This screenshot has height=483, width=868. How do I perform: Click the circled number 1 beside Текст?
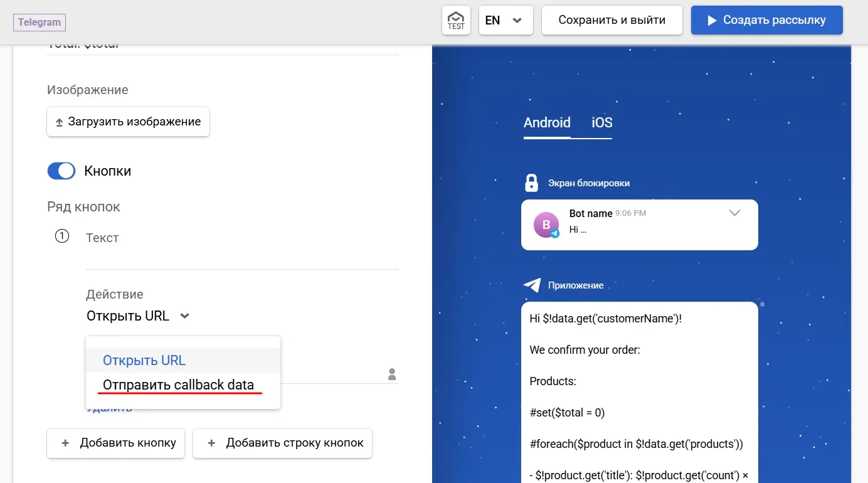[61, 236]
